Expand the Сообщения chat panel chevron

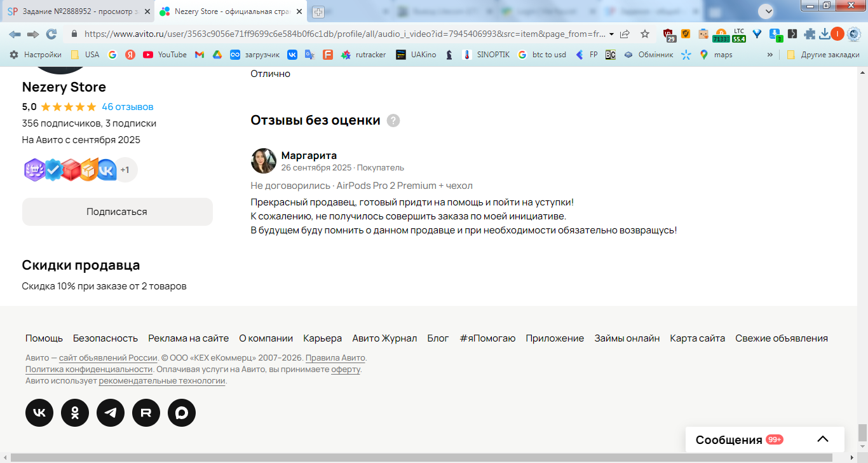pos(823,439)
